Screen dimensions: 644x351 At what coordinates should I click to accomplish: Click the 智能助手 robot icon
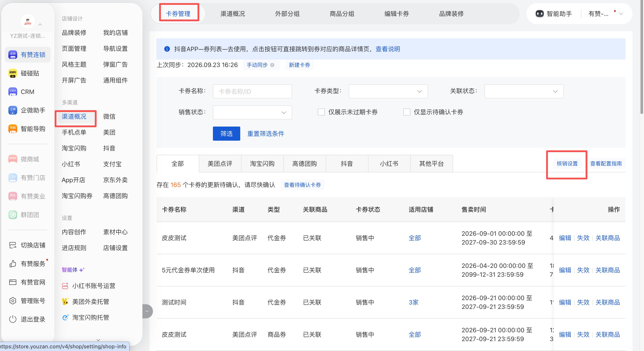[540, 14]
